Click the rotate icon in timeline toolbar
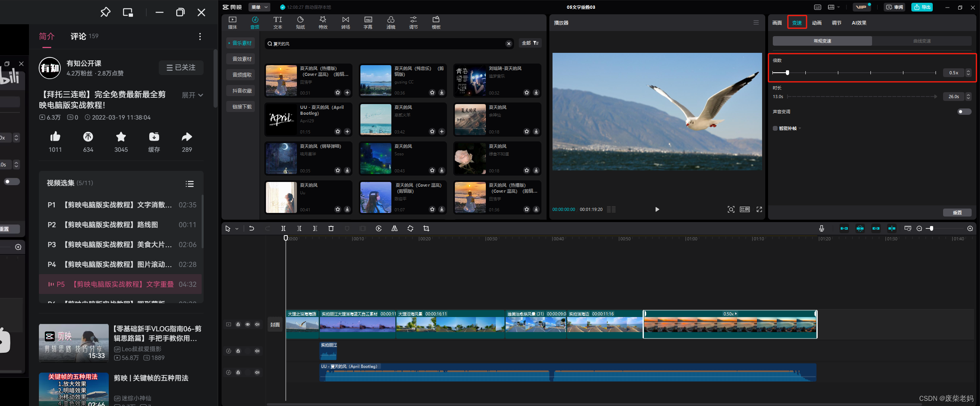 point(410,228)
